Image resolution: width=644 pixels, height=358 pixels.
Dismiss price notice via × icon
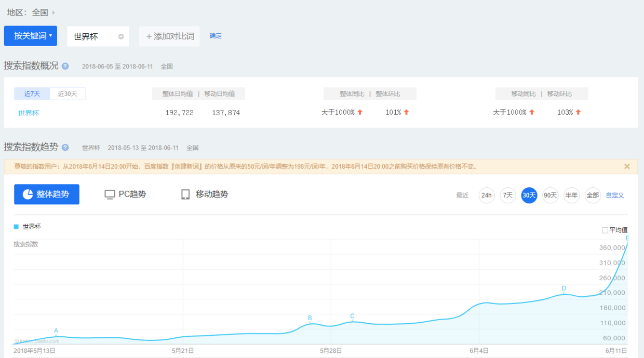click(x=627, y=166)
